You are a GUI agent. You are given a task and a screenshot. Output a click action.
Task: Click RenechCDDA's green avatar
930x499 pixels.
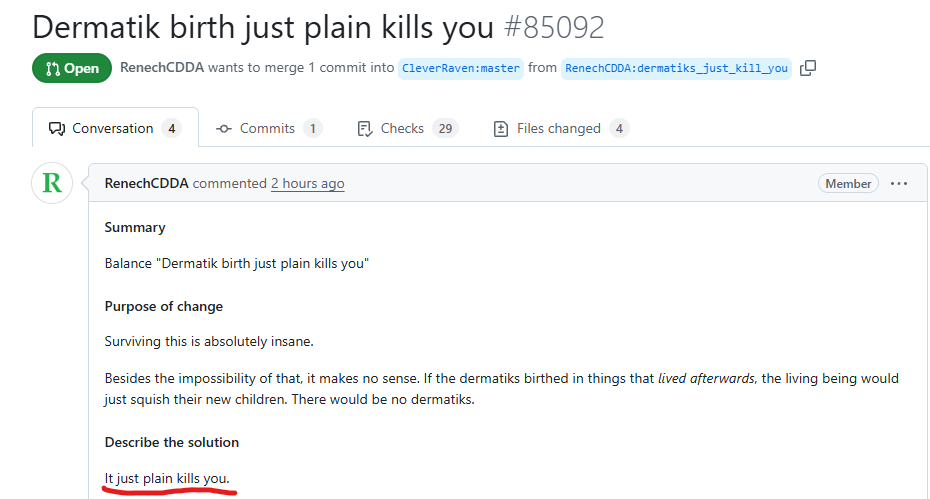[x=53, y=183]
